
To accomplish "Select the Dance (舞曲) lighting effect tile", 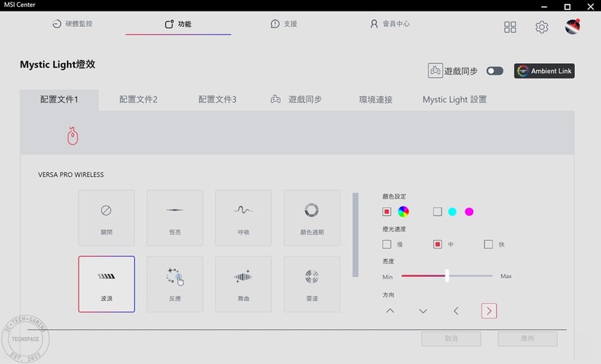I will pyautogui.click(x=243, y=284).
